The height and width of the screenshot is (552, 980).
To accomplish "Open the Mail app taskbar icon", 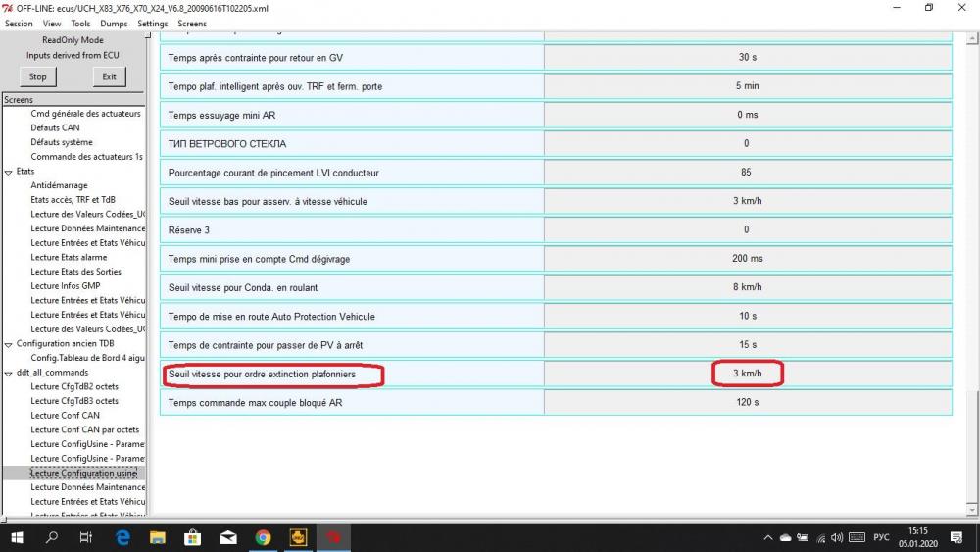I will (x=228, y=537).
